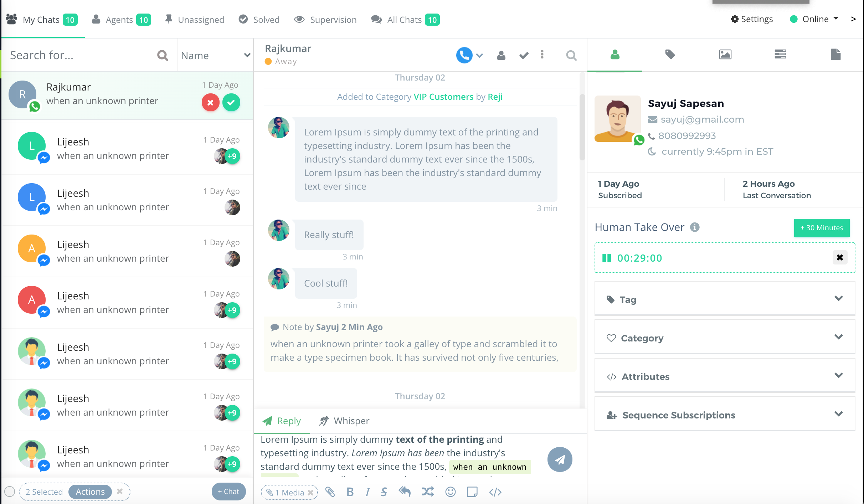864x504 pixels.
Task: Expand the Tag section
Action: pos(725,299)
